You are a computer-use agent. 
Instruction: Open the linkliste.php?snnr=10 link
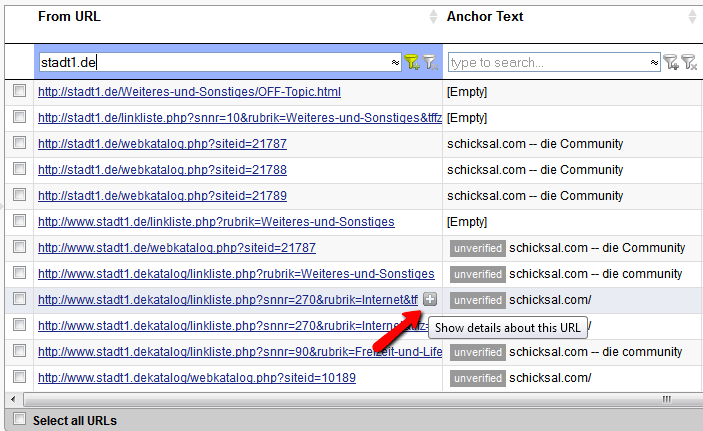[240, 118]
